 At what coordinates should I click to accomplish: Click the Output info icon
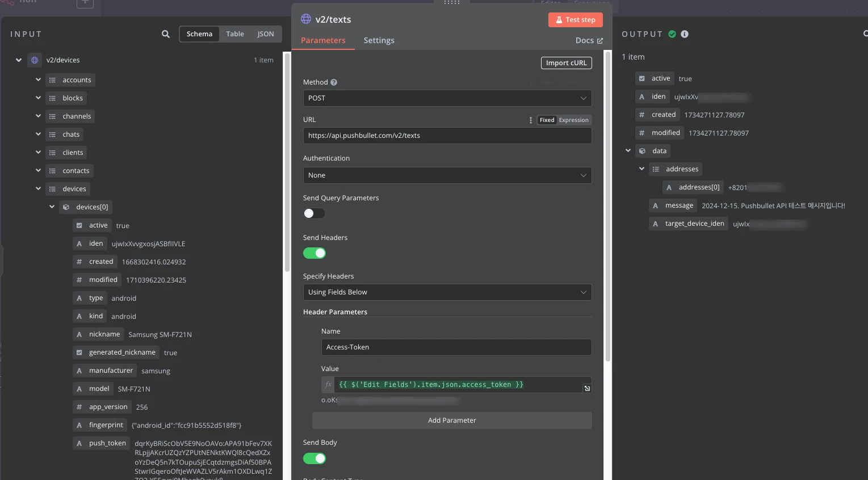(685, 34)
